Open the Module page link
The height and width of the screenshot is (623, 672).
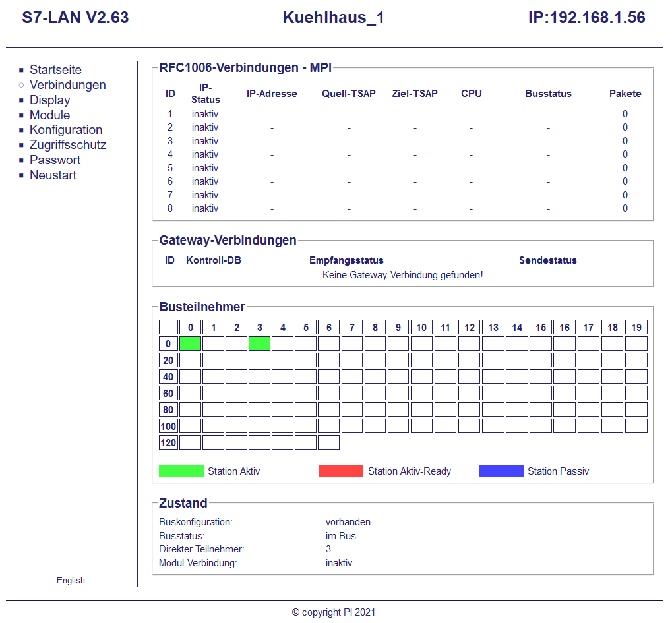coord(49,115)
